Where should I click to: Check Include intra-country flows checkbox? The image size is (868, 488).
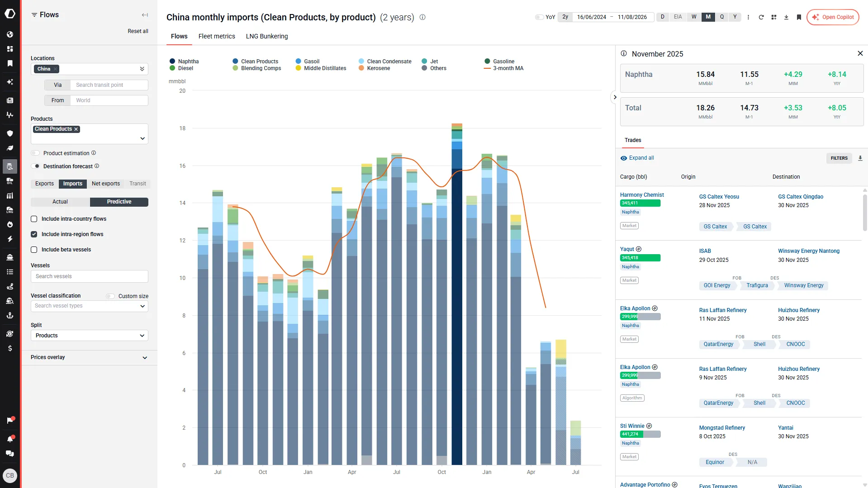click(34, 219)
